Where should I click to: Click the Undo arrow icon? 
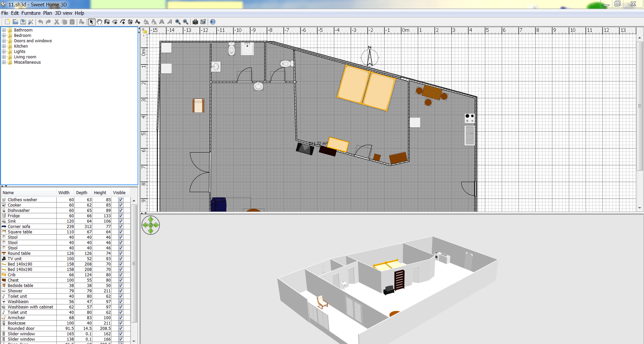(x=41, y=22)
